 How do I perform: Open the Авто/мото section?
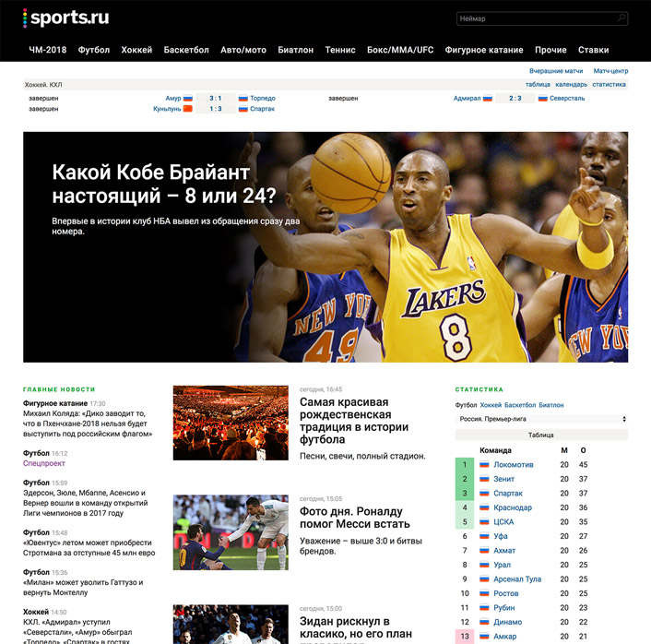pos(243,50)
